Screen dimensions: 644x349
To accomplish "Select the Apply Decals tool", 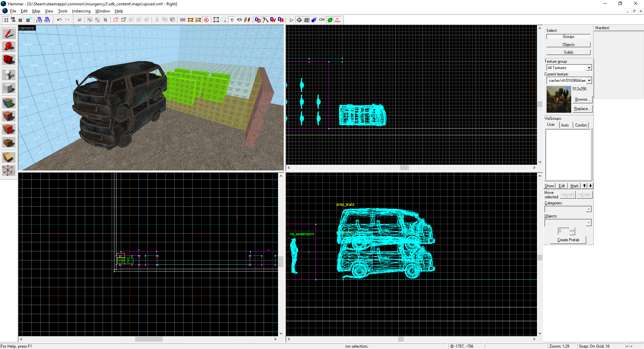I will [9, 129].
